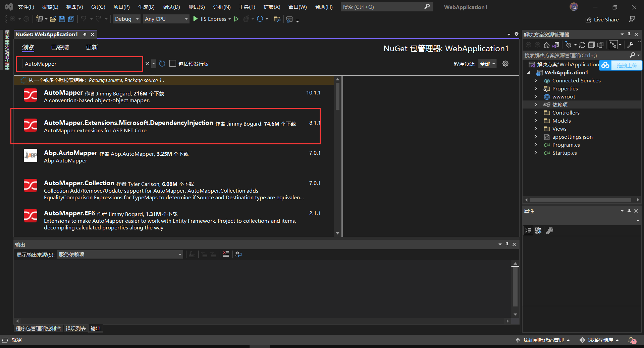644x348 pixels.
Task: Click the browser refresh toolbar icon
Action: pyautogui.click(x=260, y=19)
